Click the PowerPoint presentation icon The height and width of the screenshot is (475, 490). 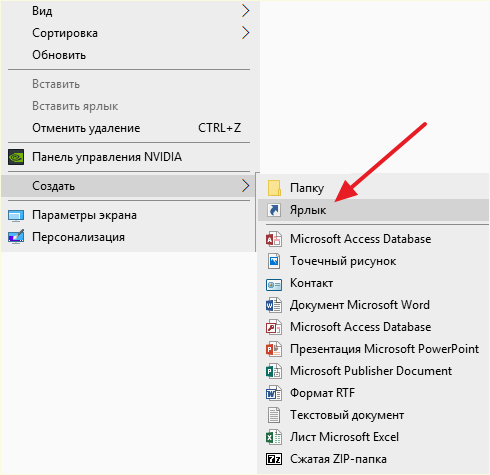pos(274,349)
